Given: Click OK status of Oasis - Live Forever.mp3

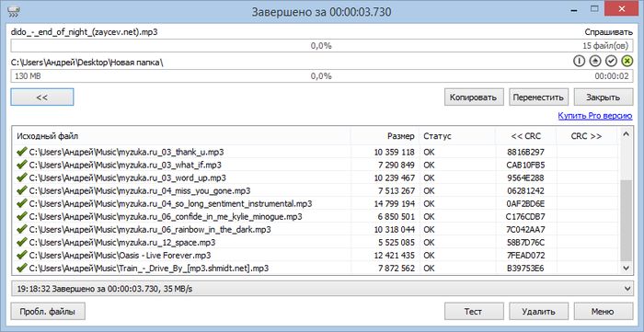Looking at the screenshot, I should tap(429, 256).
